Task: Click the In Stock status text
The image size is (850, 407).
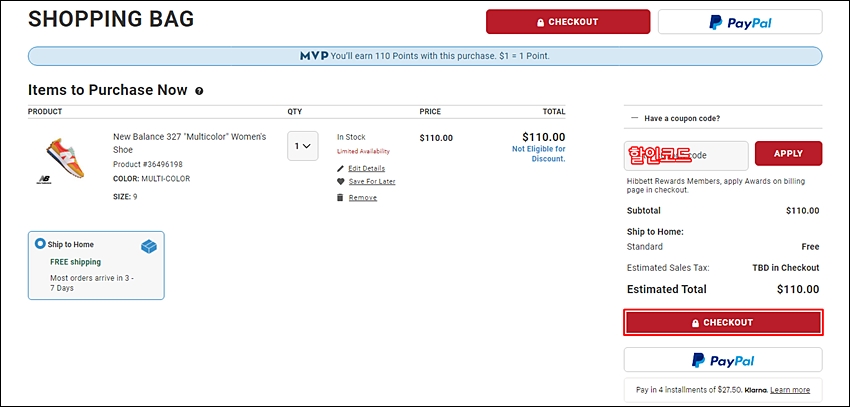Action: [x=351, y=137]
